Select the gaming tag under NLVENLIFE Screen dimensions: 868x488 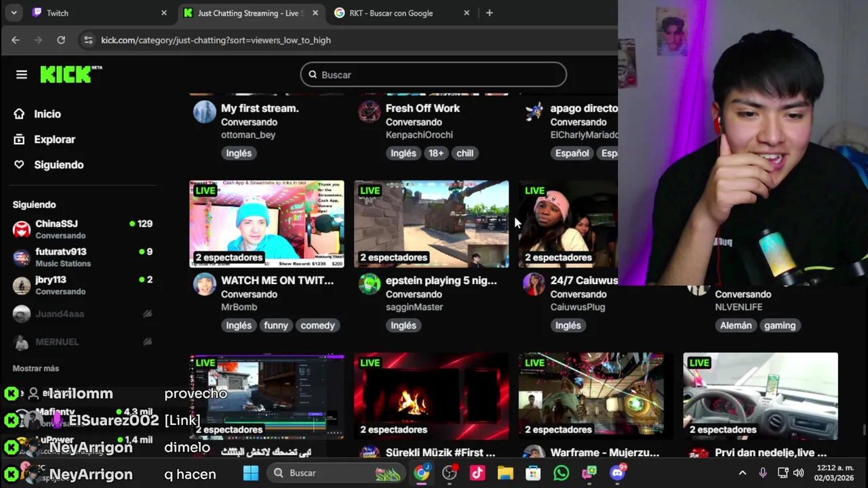780,325
